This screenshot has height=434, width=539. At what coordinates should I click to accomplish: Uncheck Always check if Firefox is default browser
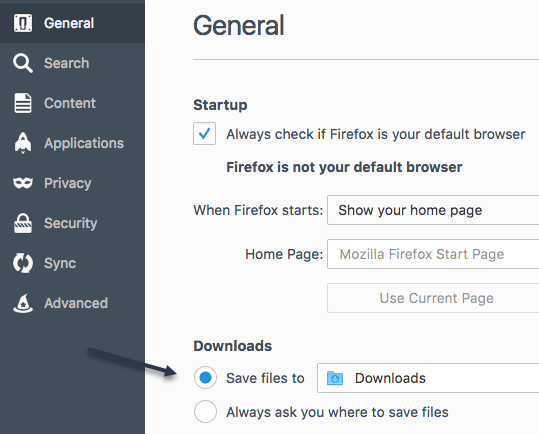[x=205, y=133]
